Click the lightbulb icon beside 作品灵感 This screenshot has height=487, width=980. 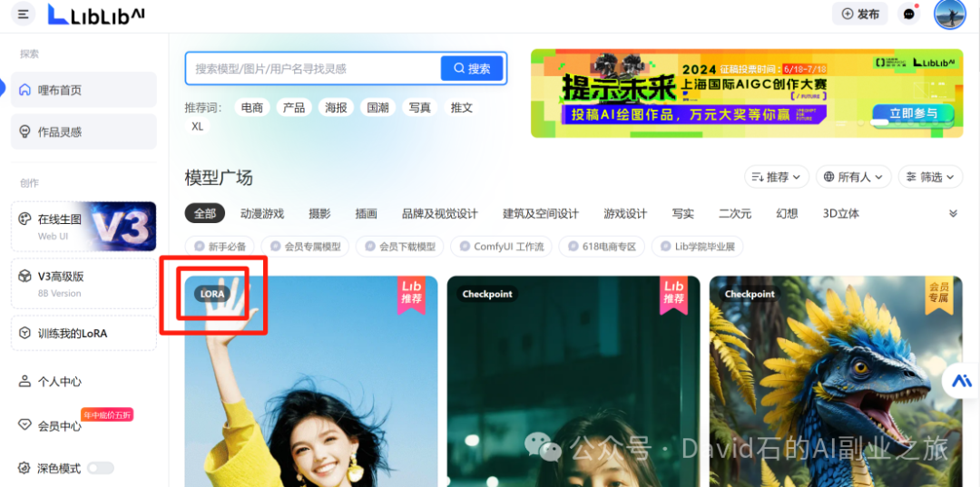click(24, 131)
